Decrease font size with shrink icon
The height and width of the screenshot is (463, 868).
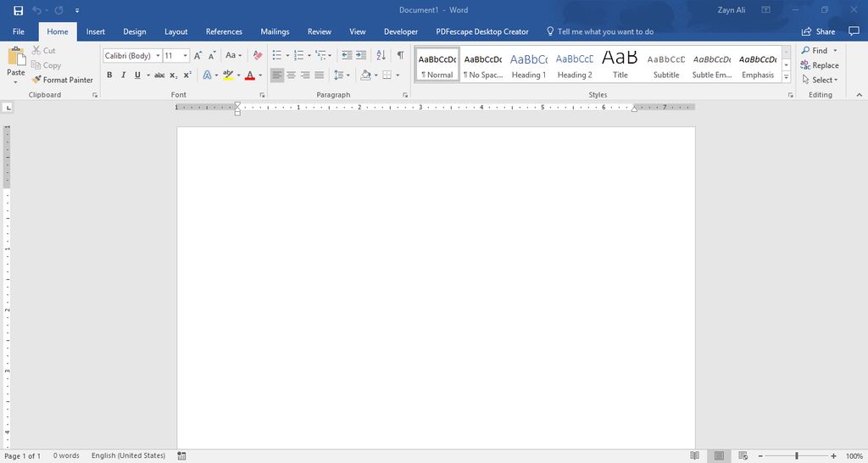(x=212, y=55)
